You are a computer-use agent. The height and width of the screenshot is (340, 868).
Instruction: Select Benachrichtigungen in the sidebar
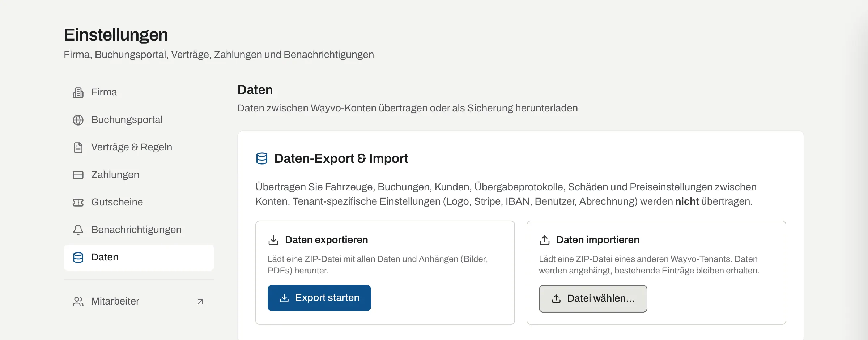(139, 230)
